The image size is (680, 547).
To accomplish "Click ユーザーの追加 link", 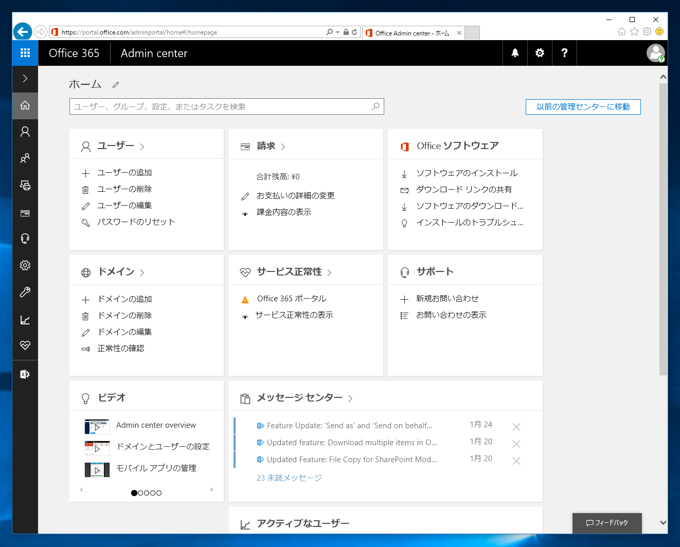I will [x=124, y=173].
